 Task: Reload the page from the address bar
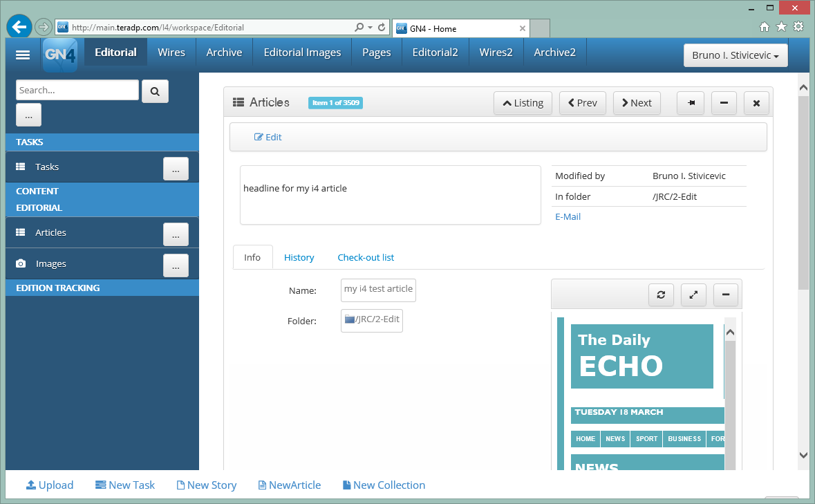[x=382, y=27]
